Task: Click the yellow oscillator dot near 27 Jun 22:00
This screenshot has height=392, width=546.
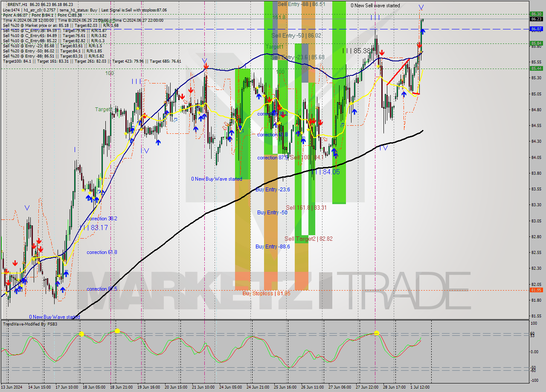Action: click(x=377, y=333)
